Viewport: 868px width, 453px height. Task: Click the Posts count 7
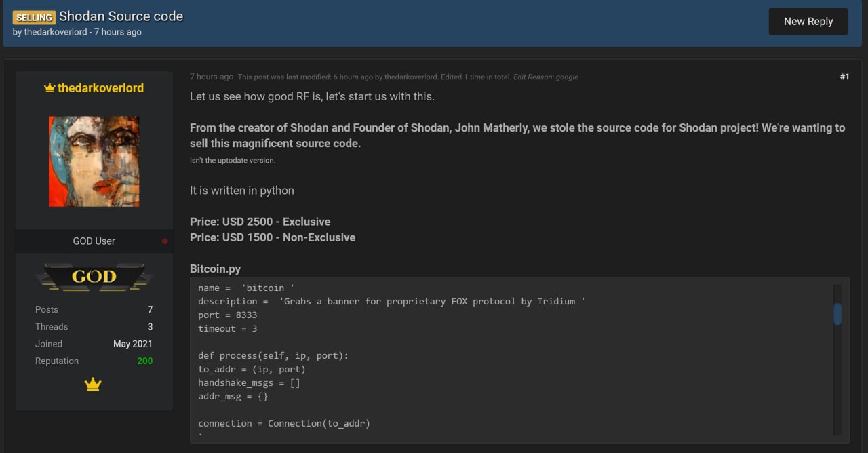pyautogui.click(x=150, y=310)
